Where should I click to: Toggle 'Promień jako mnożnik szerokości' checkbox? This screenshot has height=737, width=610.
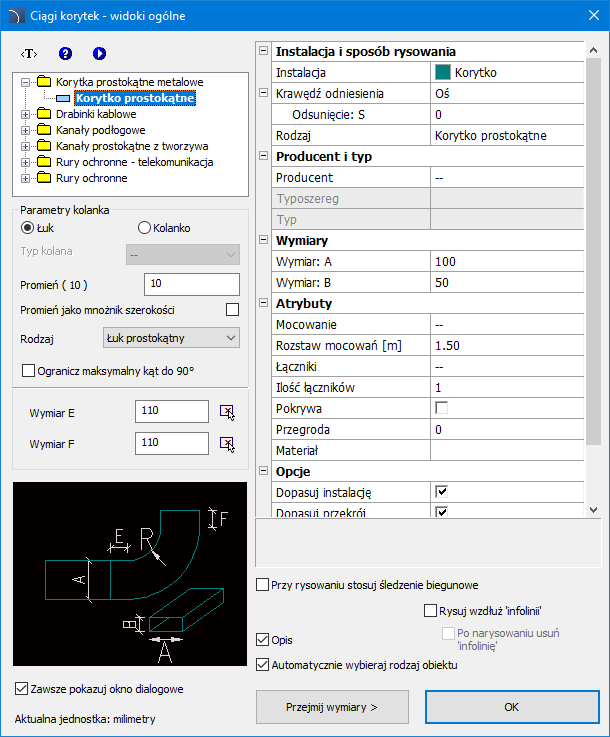[232, 310]
